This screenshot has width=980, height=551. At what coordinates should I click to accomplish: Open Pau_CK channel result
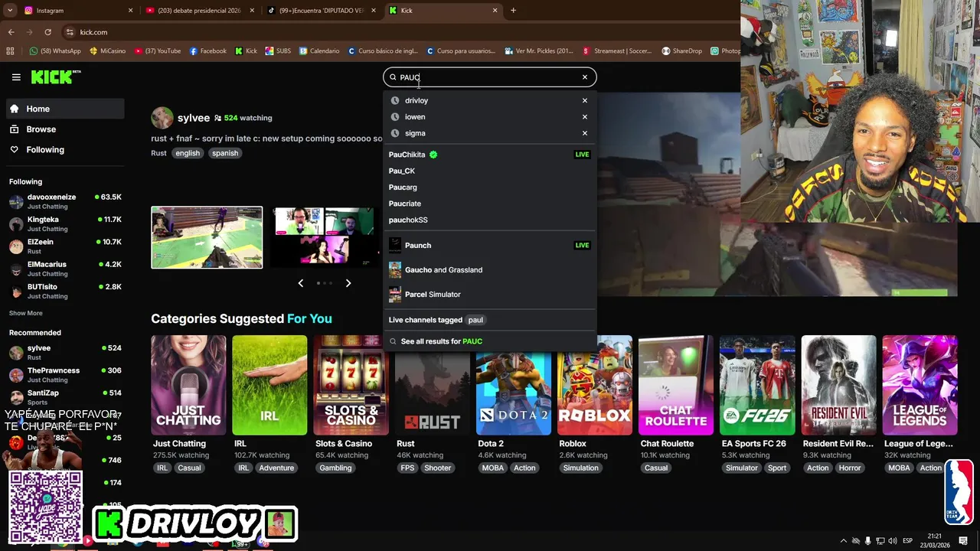pos(489,171)
